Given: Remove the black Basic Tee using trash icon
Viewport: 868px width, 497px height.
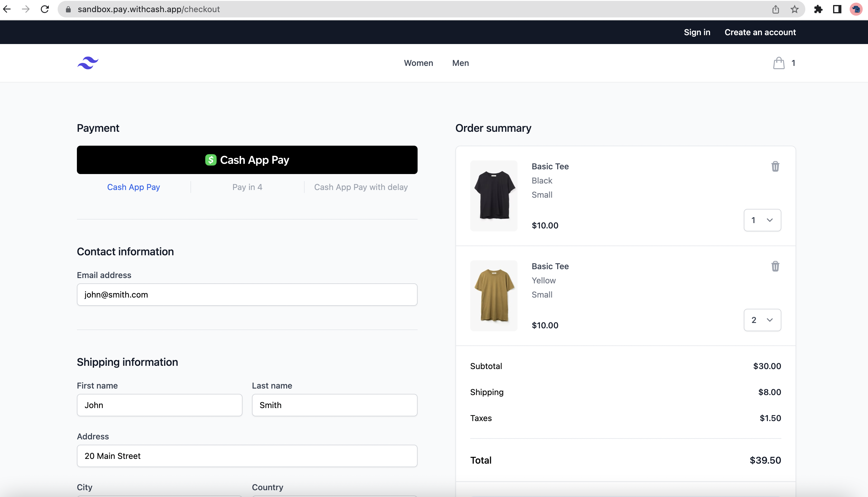Looking at the screenshot, I should pyautogui.click(x=775, y=167).
